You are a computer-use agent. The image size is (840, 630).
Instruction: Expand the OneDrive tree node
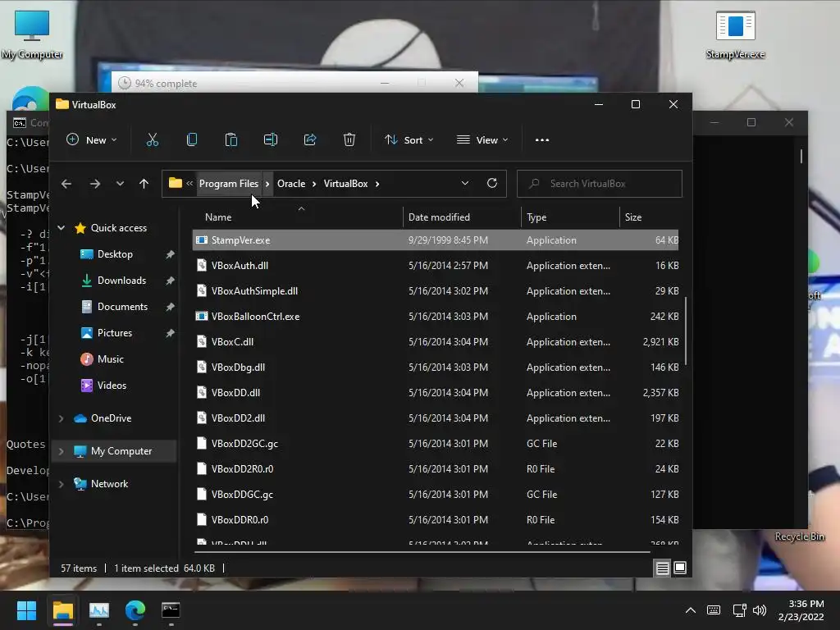tap(61, 418)
